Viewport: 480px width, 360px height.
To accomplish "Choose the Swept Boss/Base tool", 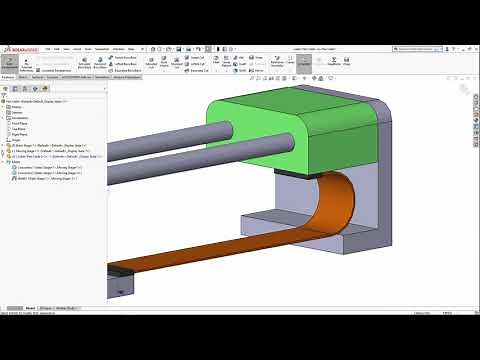I will pyautogui.click(x=122, y=58).
